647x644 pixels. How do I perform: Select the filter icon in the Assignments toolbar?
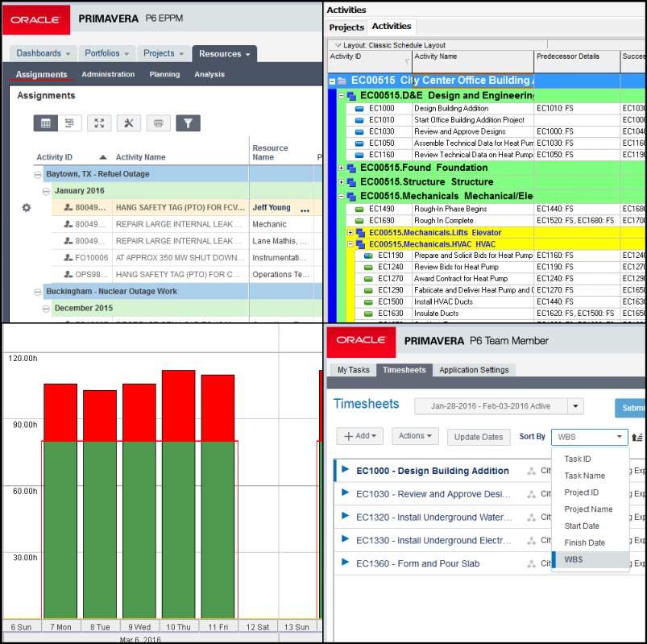click(x=187, y=123)
